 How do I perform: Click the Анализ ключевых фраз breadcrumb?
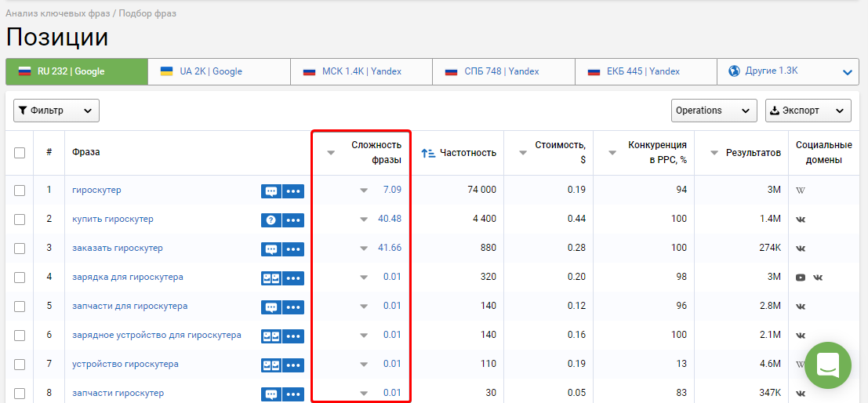click(57, 13)
